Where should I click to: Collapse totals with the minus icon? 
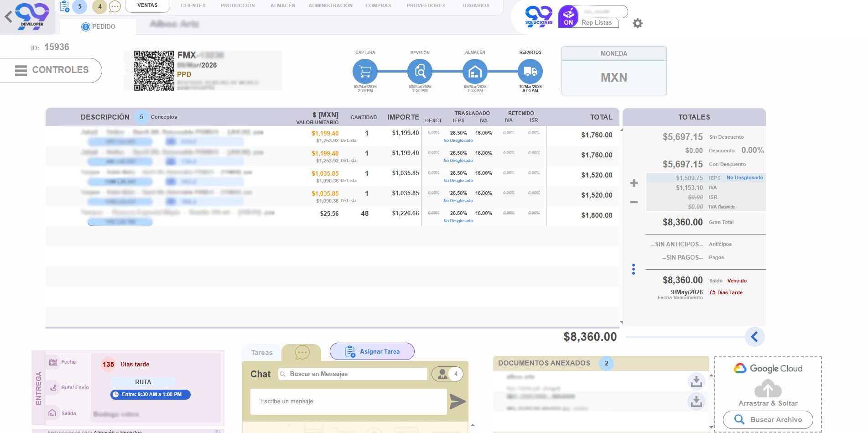634,202
